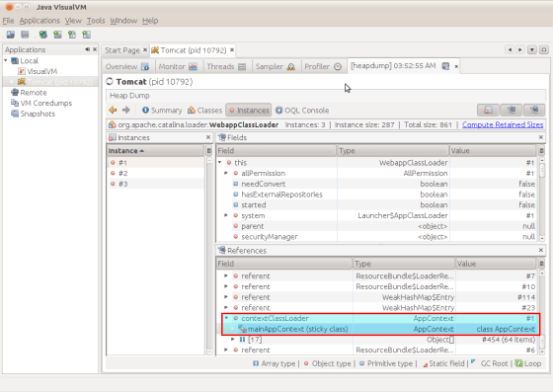Switch to the Profiler tab
The height and width of the screenshot is (392, 553).
click(x=323, y=66)
